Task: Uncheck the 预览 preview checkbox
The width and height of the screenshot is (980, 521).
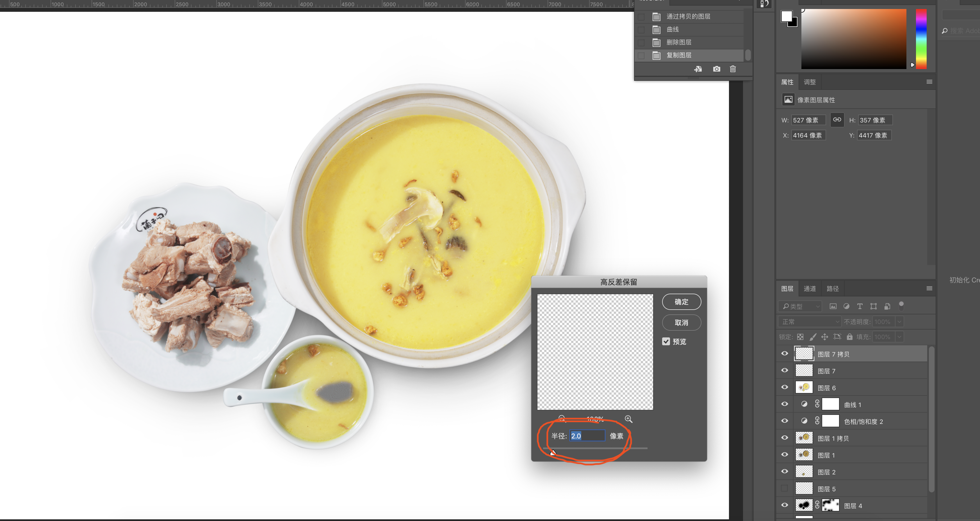Action: [666, 341]
